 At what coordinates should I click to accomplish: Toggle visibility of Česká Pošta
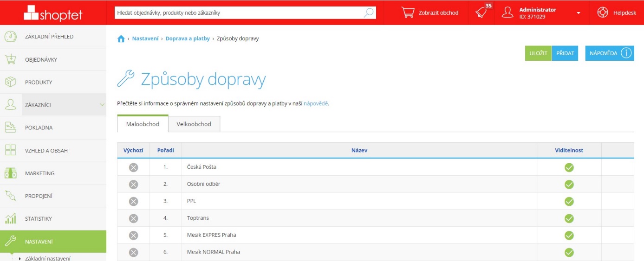569,167
